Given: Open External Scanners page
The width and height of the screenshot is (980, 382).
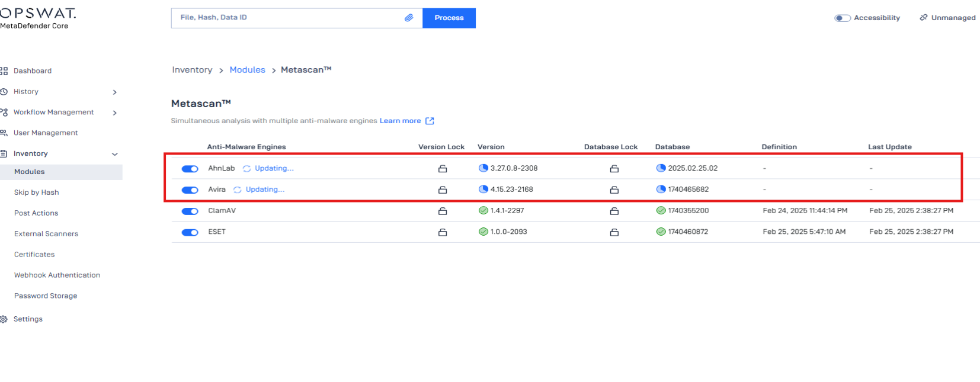Looking at the screenshot, I should 46,234.
